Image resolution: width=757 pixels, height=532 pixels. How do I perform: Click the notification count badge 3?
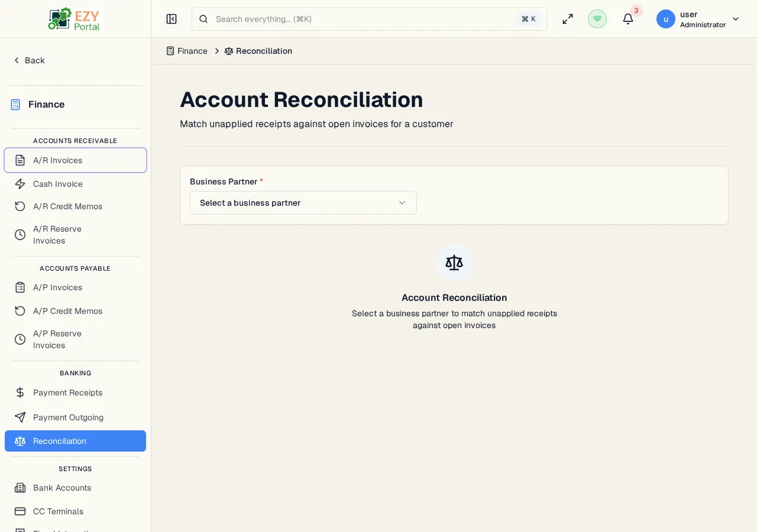[x=636, y=11]
